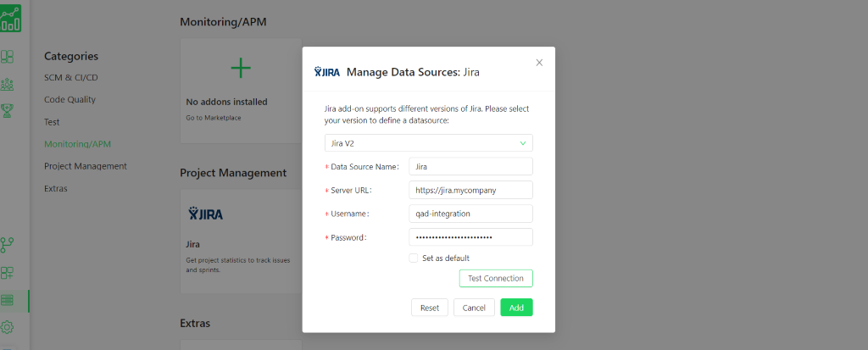Open the settings gear sidebar icon
Screen dimensions: 868x350
coord(7,327)
